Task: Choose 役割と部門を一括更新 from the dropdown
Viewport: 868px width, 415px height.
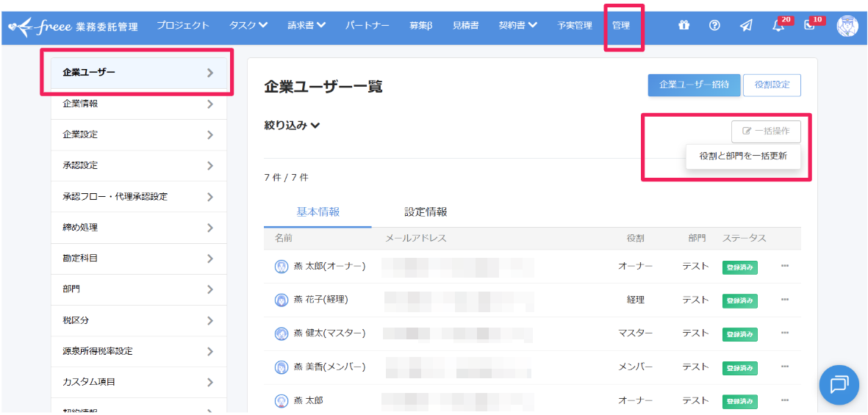Action: pyautogui.click(x=743, y=156)
